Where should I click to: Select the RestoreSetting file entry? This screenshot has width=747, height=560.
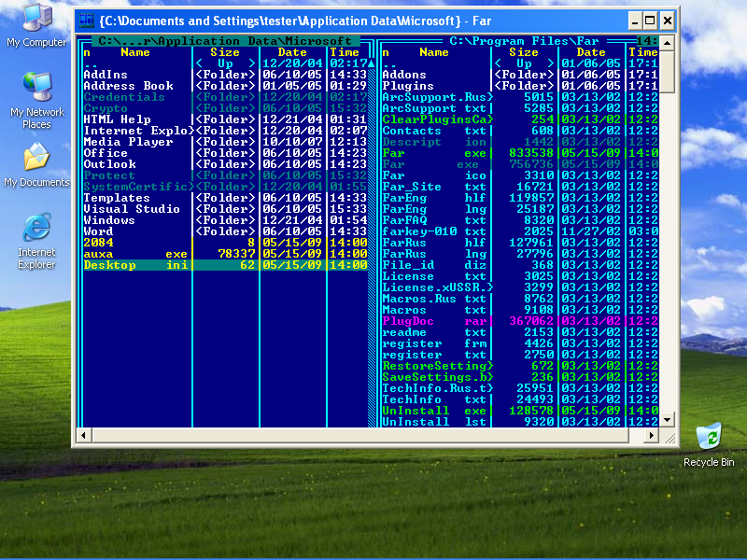pyautogui.click(x=520, y=366)
